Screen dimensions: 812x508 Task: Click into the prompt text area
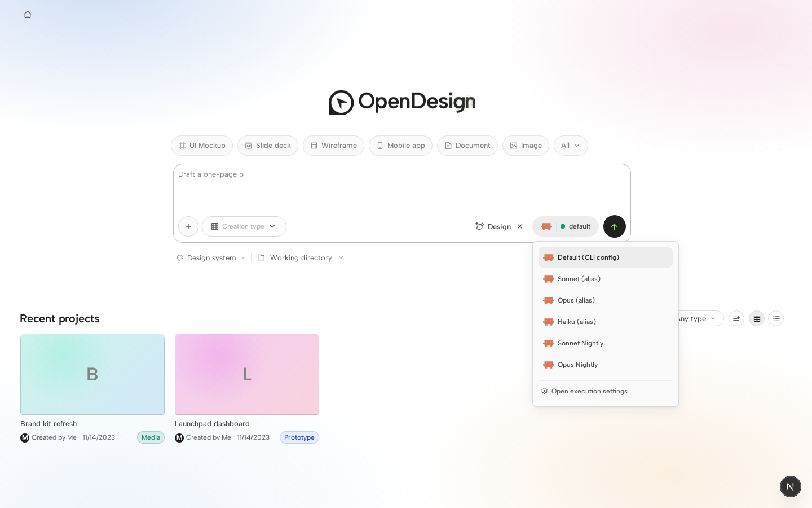(x=401, y=189)
